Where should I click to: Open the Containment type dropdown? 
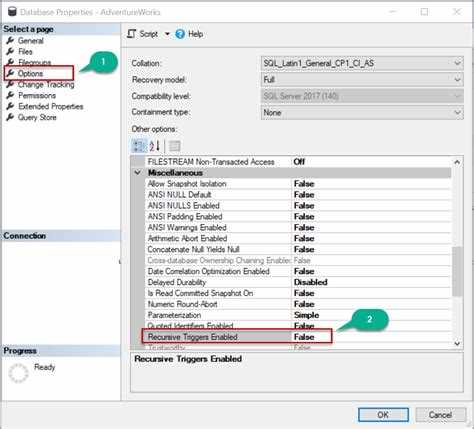(362, 112)
